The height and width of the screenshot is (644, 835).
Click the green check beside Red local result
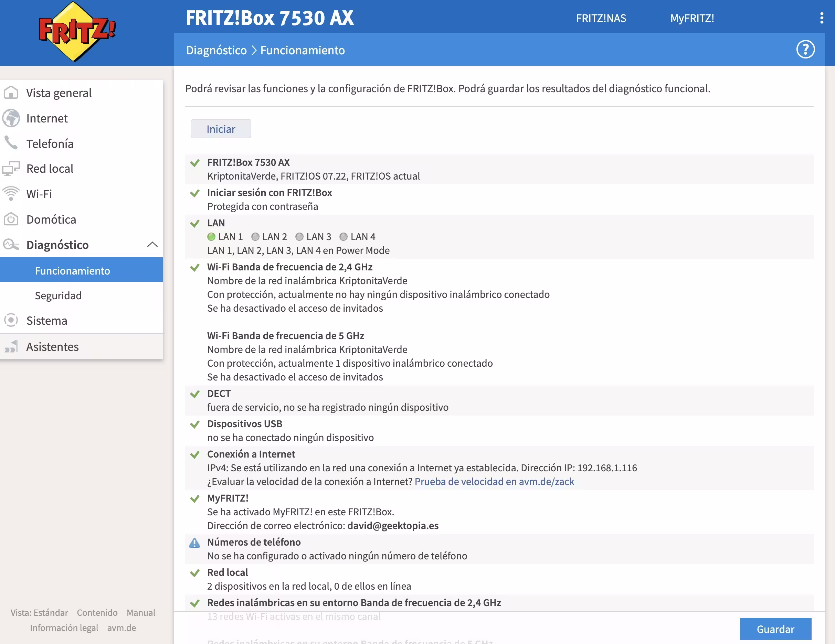[x=195, y=573]
